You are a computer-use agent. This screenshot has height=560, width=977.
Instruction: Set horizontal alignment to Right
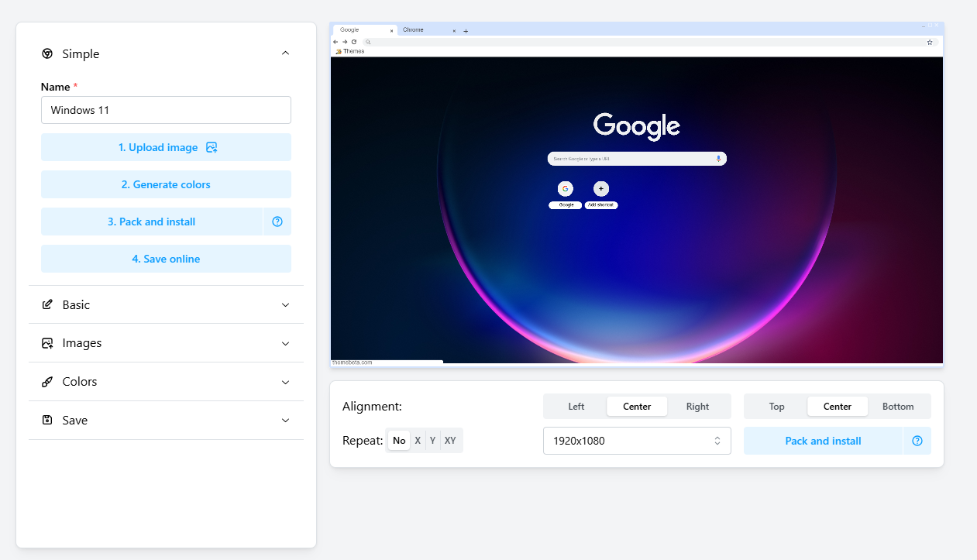point(697,407)
